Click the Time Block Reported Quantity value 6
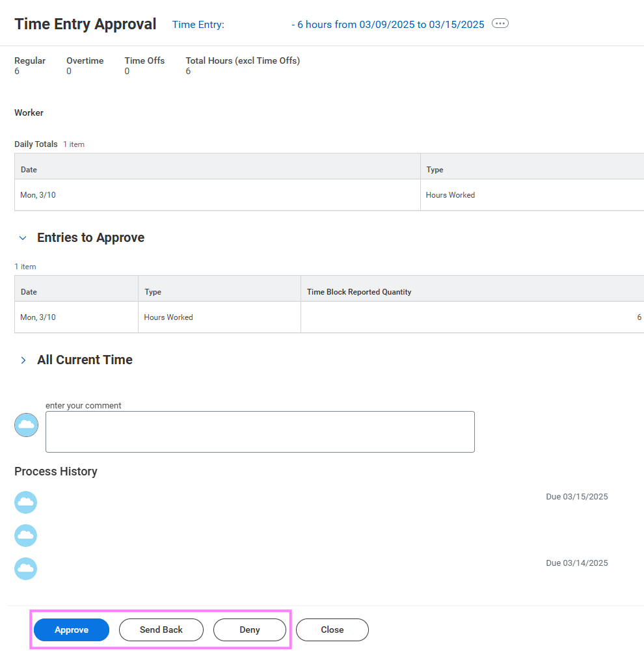This screenshot has width=644, height=651. coord(638,317)
